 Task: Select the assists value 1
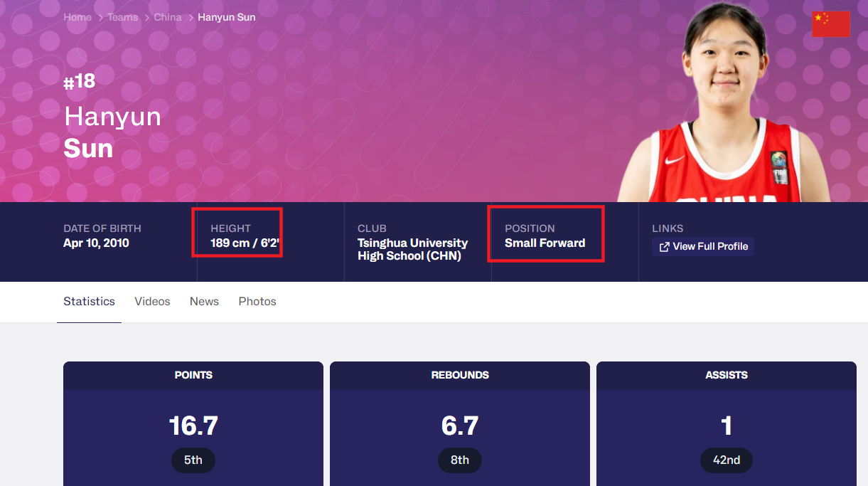(727, 426)
